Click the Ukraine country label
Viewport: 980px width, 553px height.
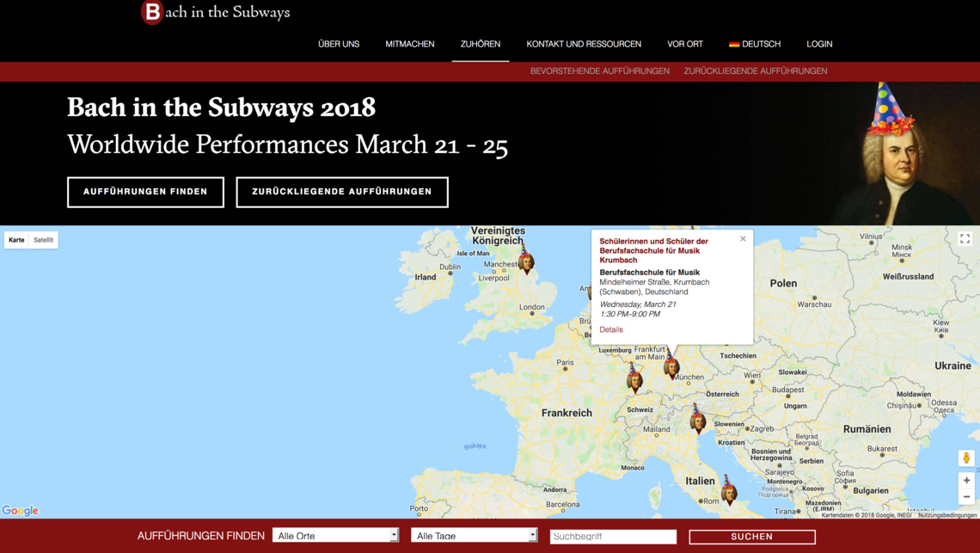pyautogui.click(x=953, y=366)
